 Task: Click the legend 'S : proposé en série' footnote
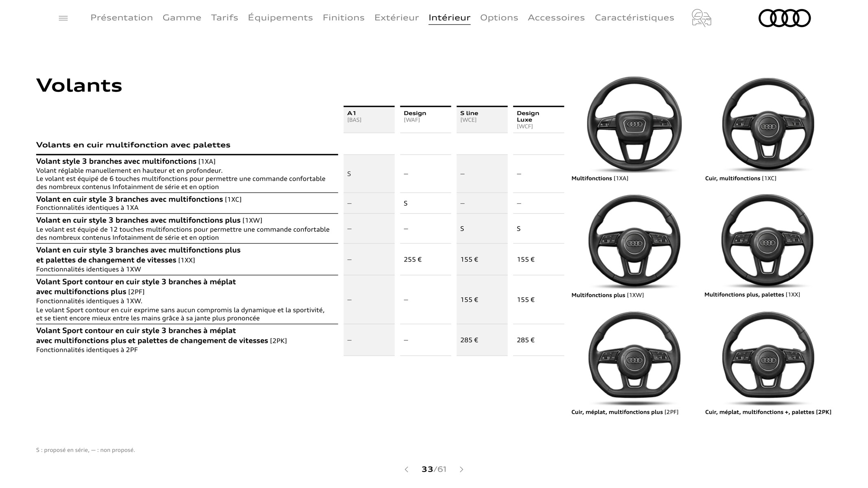(85, 450)
